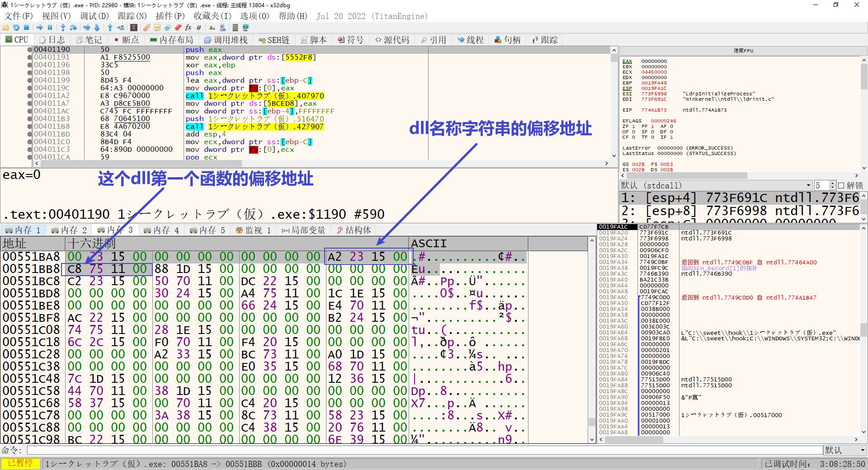Screen dimensions: 868x470
Task: Increase the argument count spinner value
Action: (833, 183)
